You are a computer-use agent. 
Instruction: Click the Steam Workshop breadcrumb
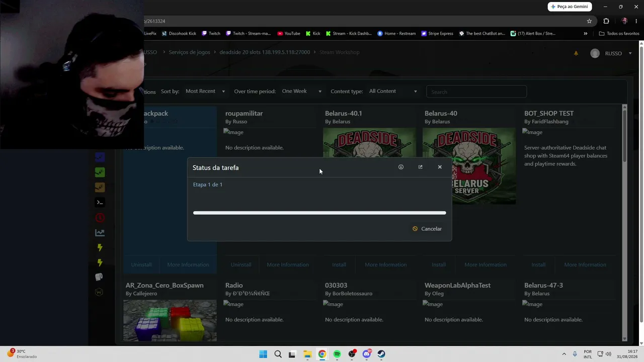click(x=340, y=52)
